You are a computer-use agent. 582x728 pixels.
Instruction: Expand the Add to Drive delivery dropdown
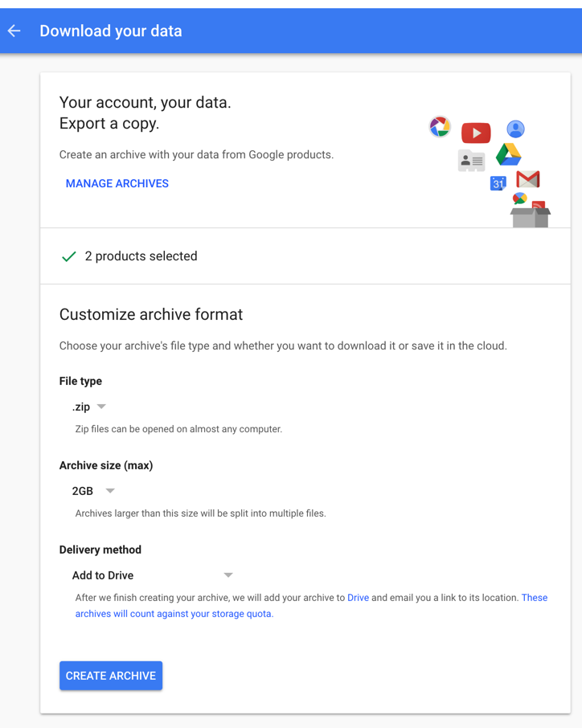click(x=152, y=575)
